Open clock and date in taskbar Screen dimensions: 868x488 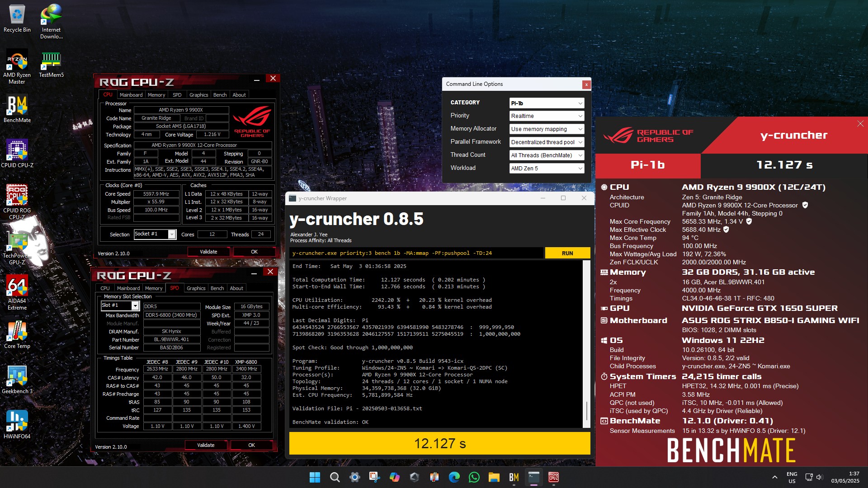pos(845,477)
